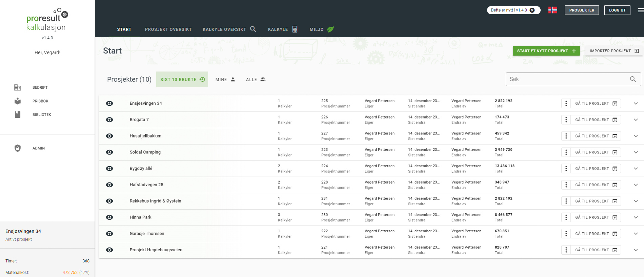This screenshot has height=277, width=644.
Task: Click the search magnifier icon in Søk field
Action: point(632,79)
